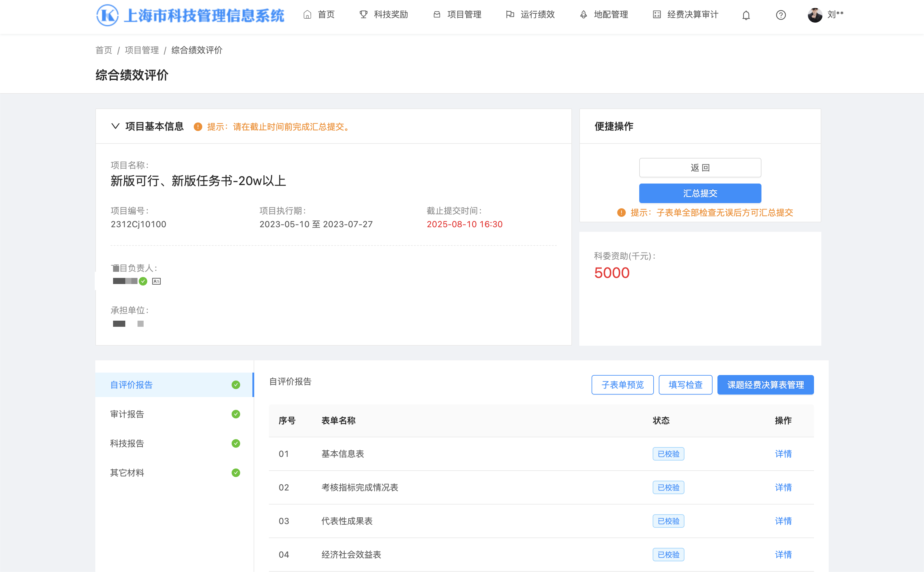Click the 表单名称 column header
This screenshot has height=572, width=924.
tap(339, 421)
